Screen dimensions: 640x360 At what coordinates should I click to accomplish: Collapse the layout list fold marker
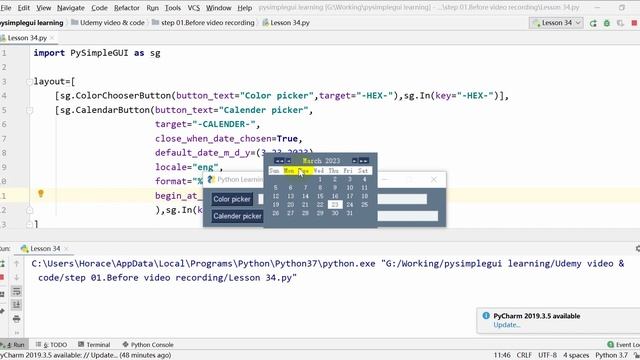pos(29,82)
